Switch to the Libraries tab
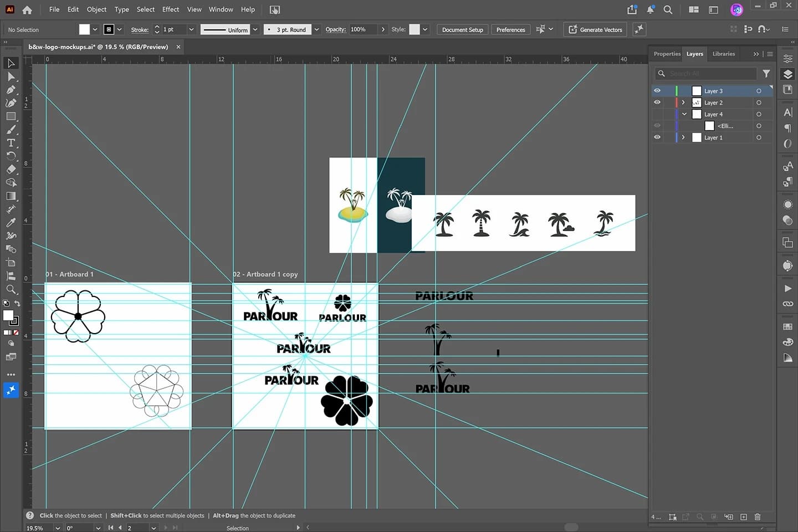 tap(723, 54)
